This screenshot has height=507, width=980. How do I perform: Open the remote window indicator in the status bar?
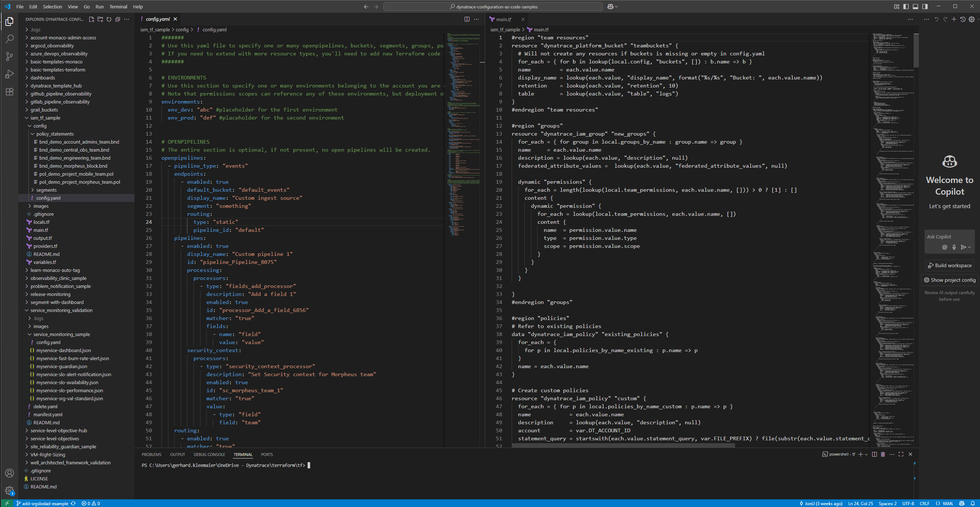(7, 504)
